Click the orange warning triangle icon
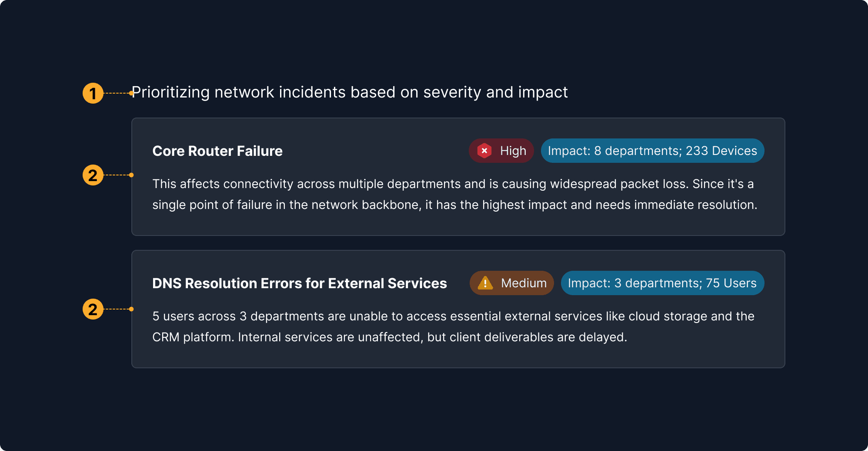868x451 pixels. [486, 283]
